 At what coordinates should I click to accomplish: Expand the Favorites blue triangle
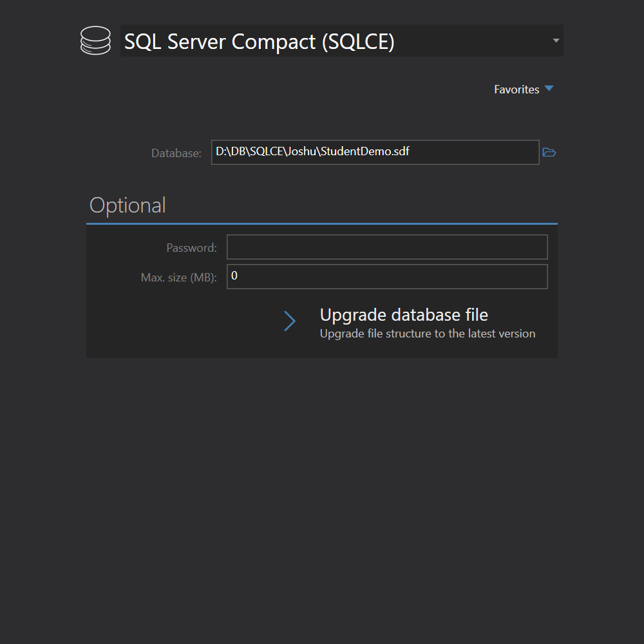[549, 89]
